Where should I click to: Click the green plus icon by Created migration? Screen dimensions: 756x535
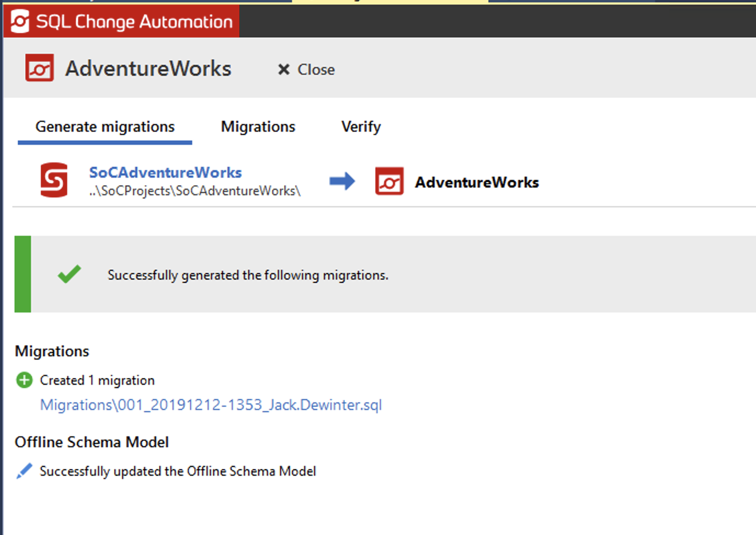24,380
